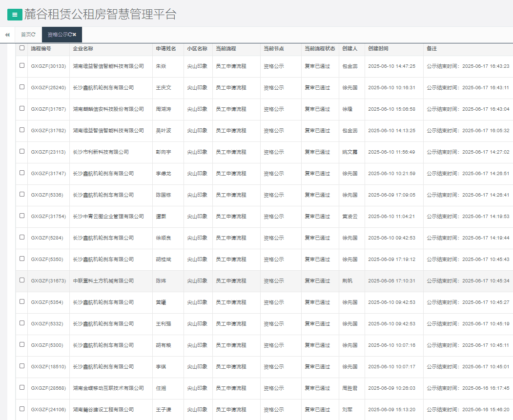Enable the checkbox for row GXGZF(5336)

click(x=22, y=194)
